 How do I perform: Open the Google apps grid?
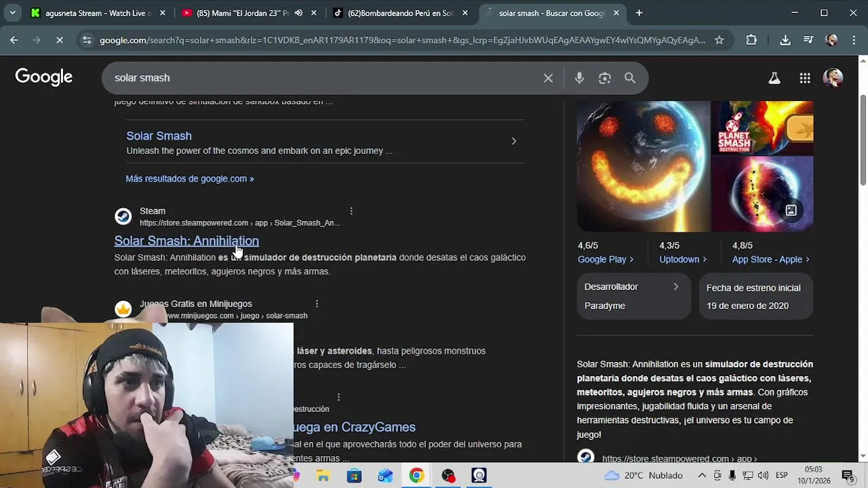point(805,78)
